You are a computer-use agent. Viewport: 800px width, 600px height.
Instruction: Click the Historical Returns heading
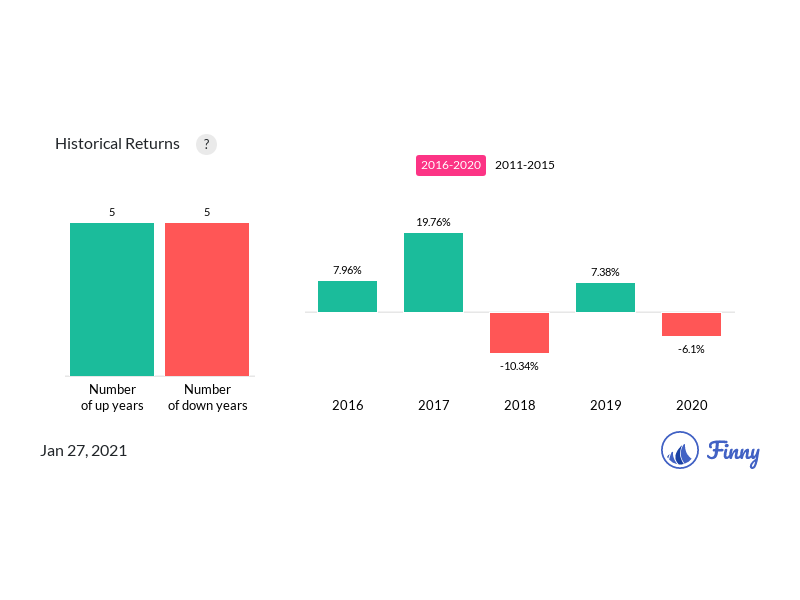click(x=117, y=144)
